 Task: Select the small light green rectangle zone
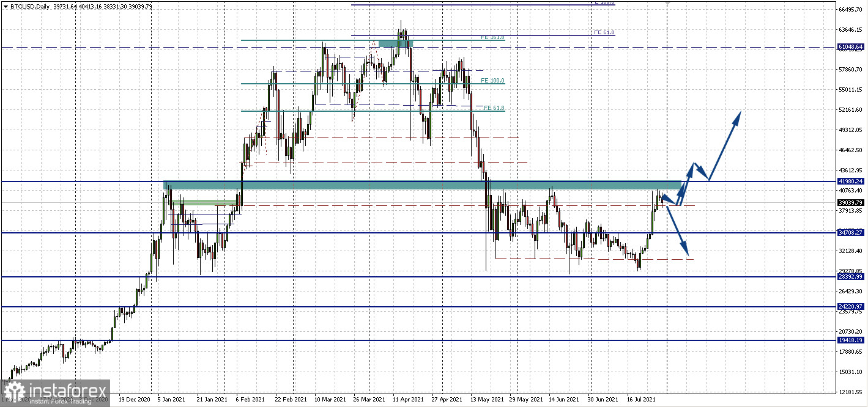coord(204,202)
